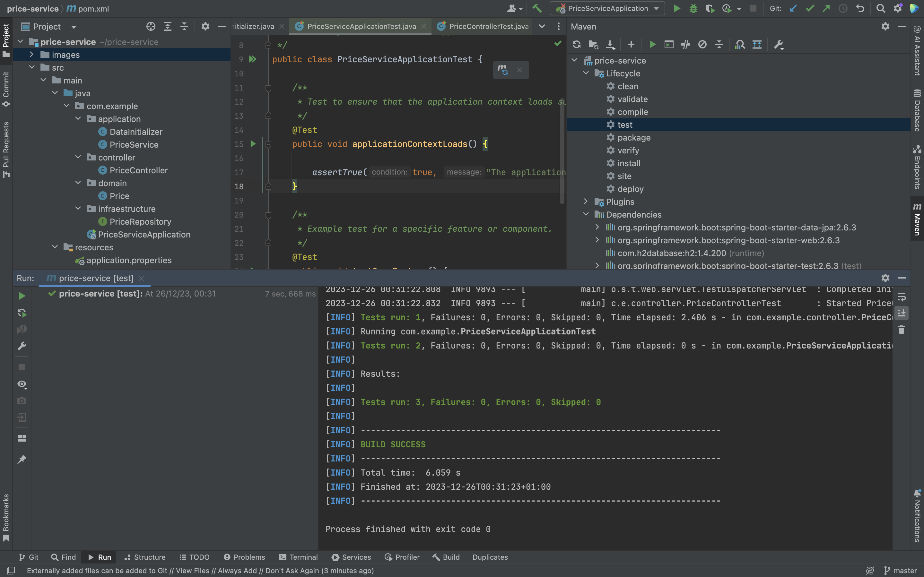Switch to PriceControllerTest.java tab

click(488, 26)
